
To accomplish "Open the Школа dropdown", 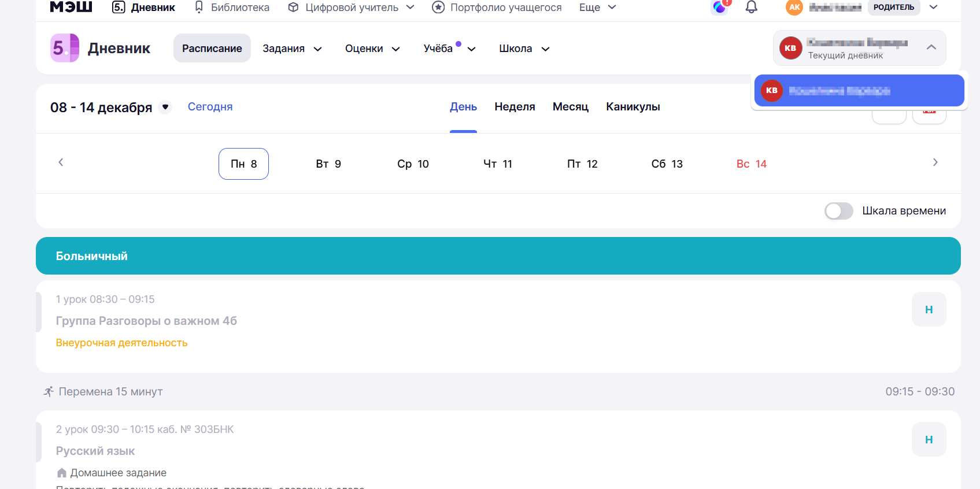I will [524, 49].
